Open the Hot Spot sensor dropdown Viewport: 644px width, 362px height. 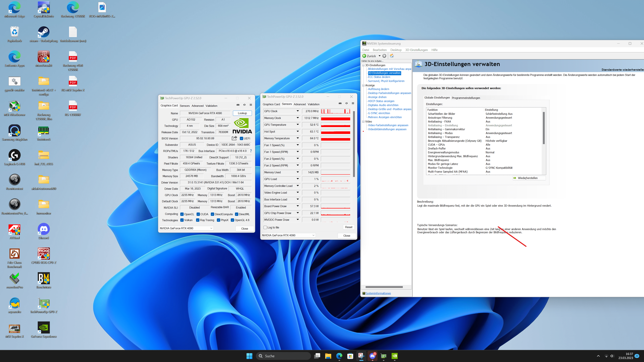coord(298,131)
